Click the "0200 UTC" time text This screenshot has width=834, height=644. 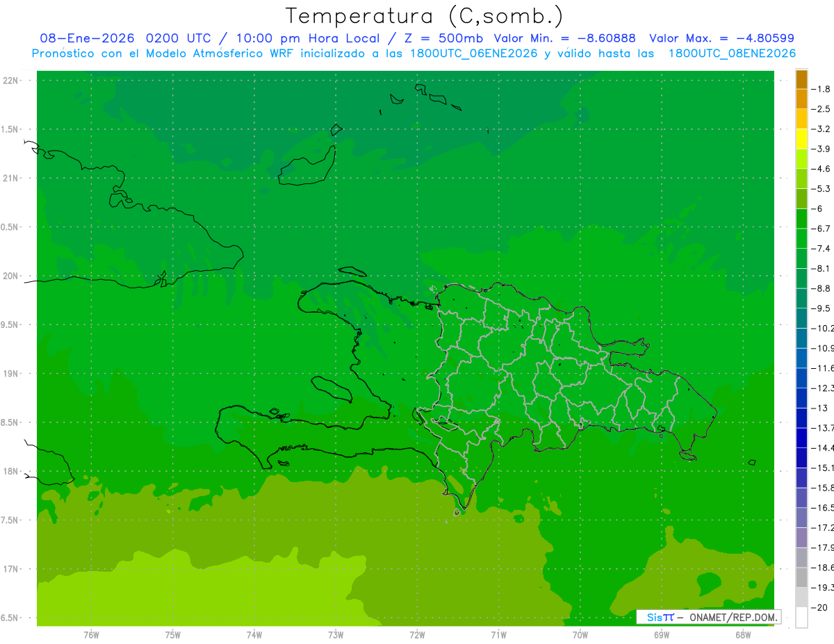tap(178, 38)
